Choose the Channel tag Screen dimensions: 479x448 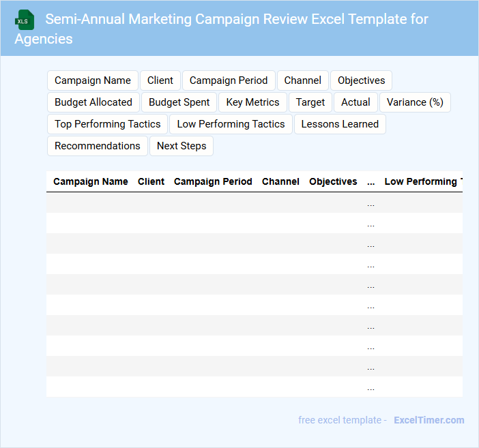[x=303, y=80]
